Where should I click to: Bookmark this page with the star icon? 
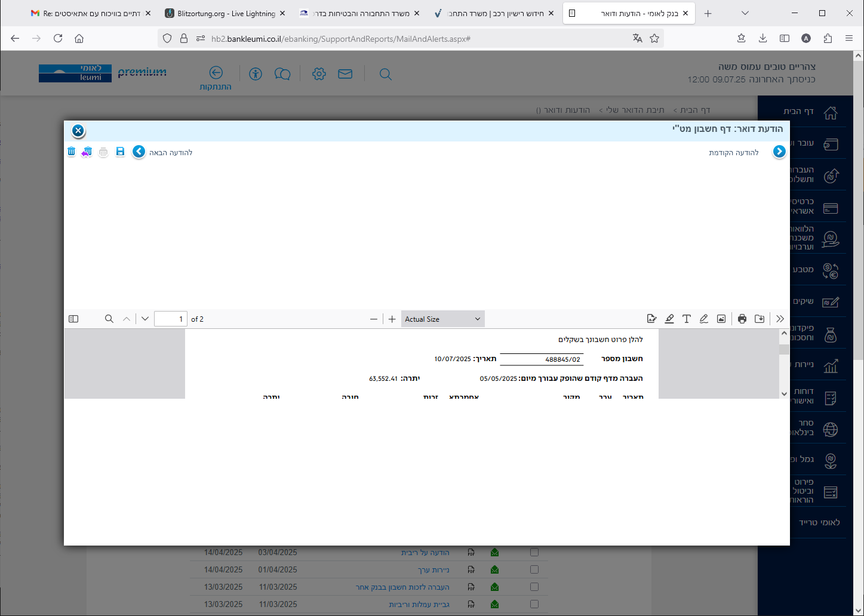[654, 38]
